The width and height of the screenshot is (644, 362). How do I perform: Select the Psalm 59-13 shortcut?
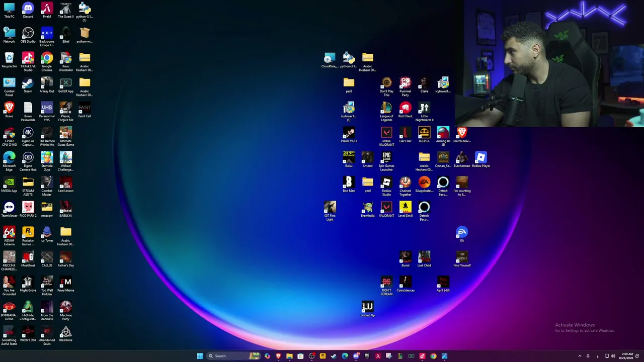pyautogui.click(x=349, y=135)
